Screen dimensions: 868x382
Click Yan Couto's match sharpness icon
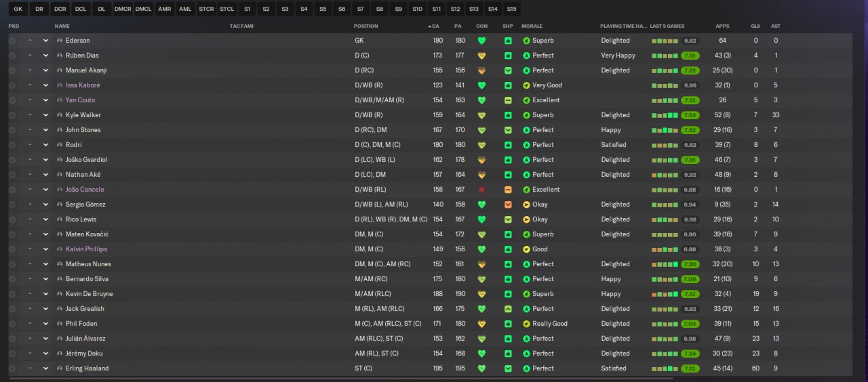(x=508, y=100)
